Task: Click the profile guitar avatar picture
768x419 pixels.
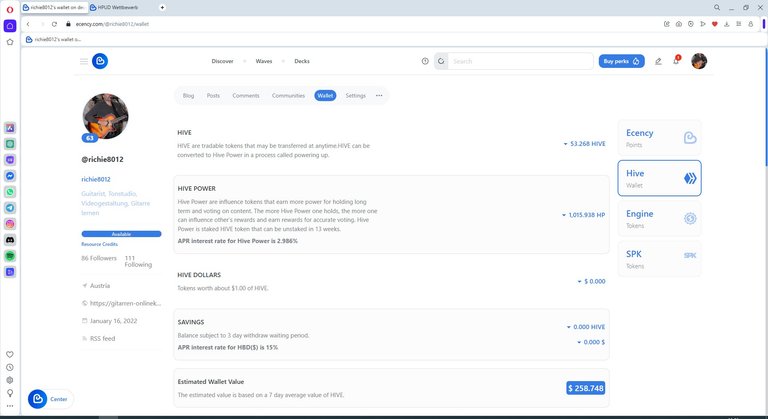Action: point(105,117)
